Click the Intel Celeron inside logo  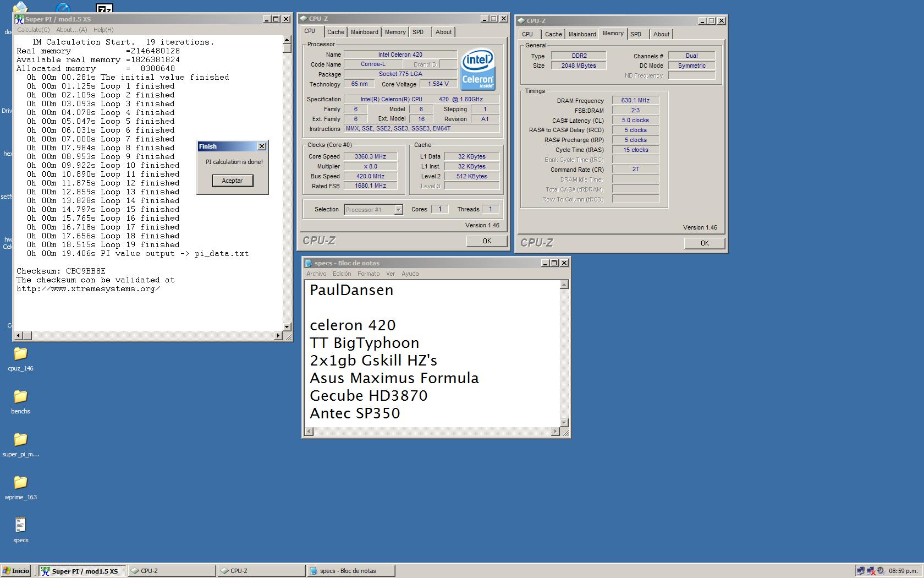tap(477, 69)
